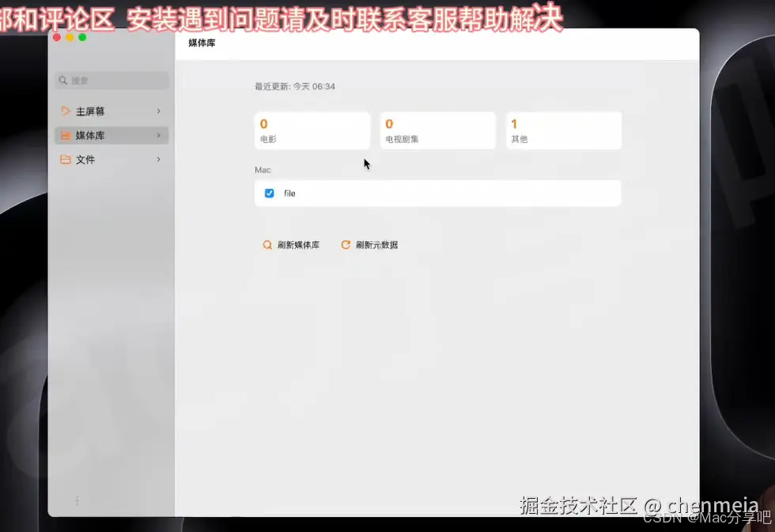The height and width of the screenshot is (532, 775).
Task: Click the magnifier icon beside 刷新媒体库
Action: tap(267, 244)
